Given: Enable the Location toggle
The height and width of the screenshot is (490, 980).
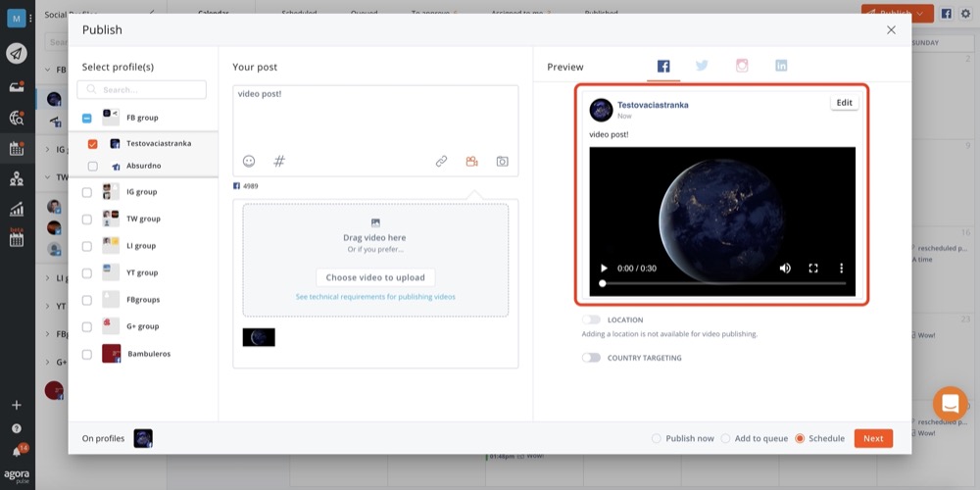Looking at the screenshot, I should pos(591,319).
